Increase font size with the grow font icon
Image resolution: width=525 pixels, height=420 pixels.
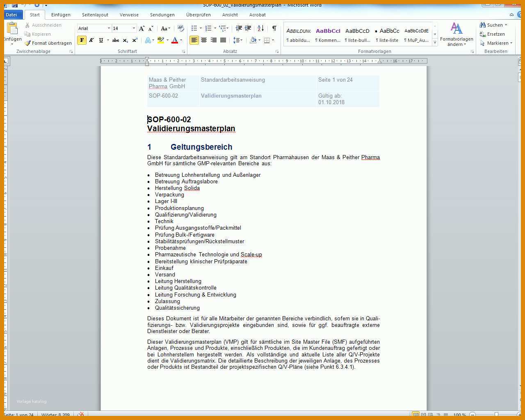click(x=142, y=28)
